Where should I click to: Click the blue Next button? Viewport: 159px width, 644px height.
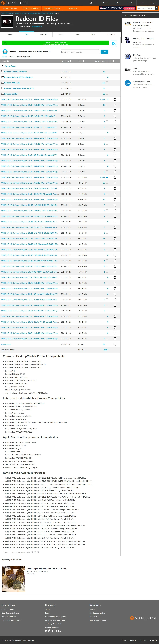point(104,52)
